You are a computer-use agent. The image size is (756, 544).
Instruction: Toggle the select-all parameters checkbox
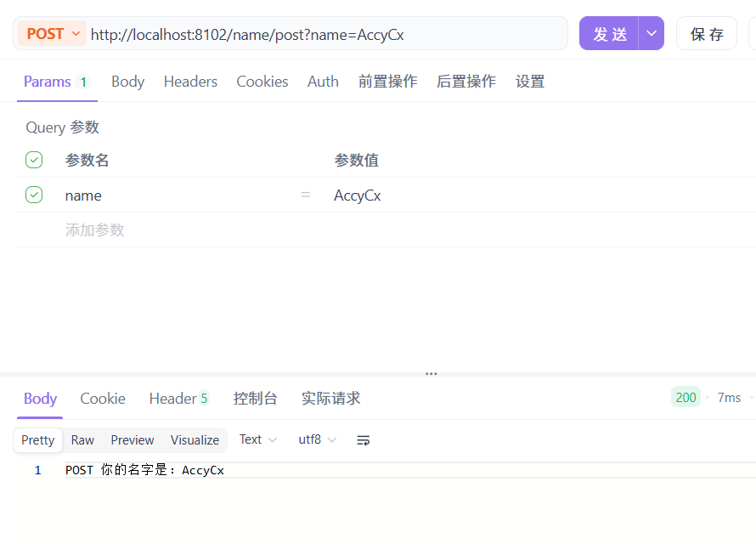34,159
